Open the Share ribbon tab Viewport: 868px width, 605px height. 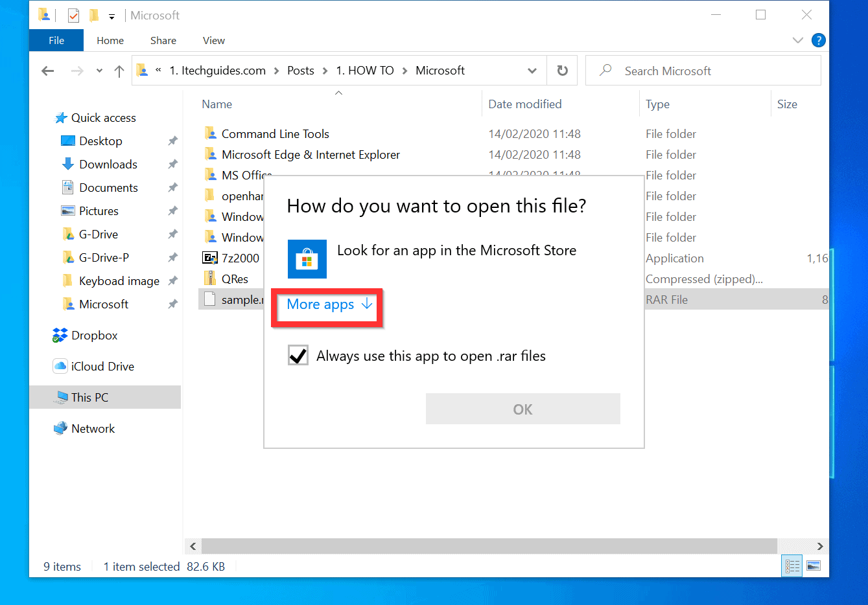163,40
